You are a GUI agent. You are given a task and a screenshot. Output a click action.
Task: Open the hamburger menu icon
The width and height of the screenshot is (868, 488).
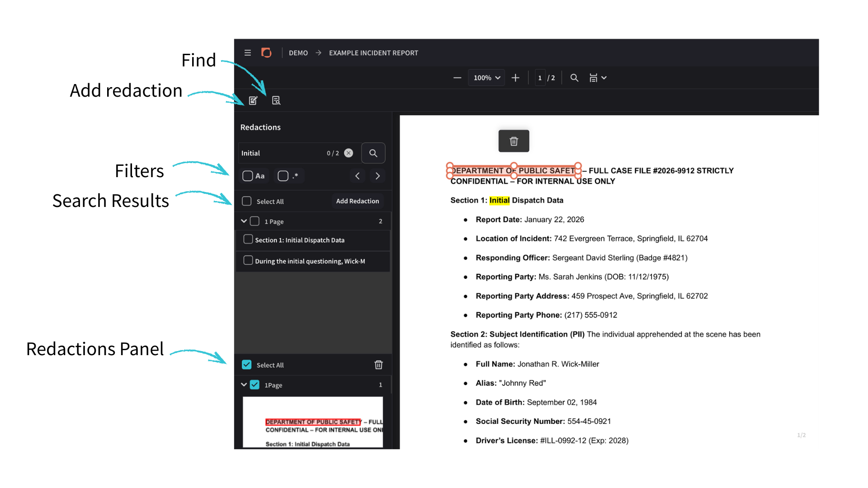(x=247, y=53)
